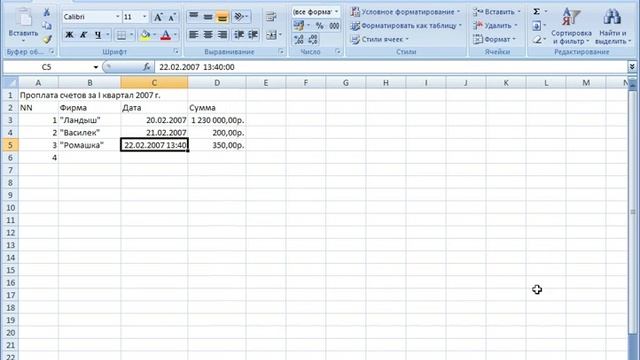Apply comma style (000) format

coord(334,26)
